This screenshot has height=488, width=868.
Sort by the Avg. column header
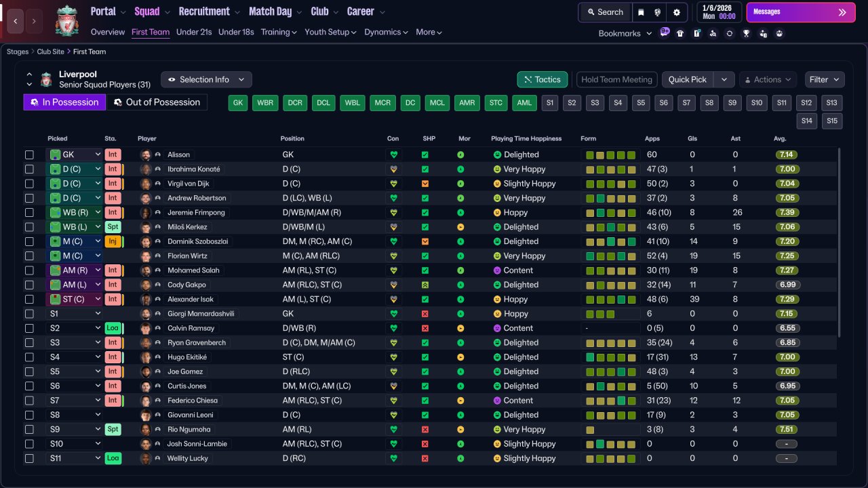[780, 138]
